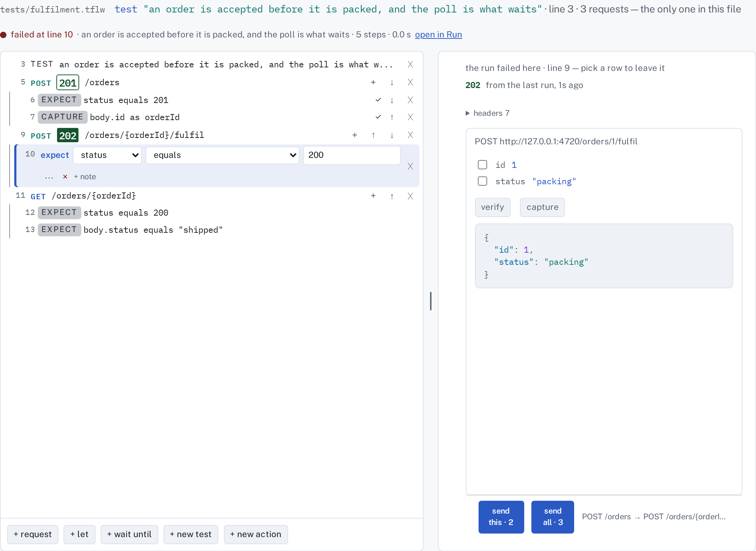Image resolution: width=756 pixels, height=551 pixels.
Task: Move POST /orders request down
Action: pyautogui.click(x=392, y=82)
